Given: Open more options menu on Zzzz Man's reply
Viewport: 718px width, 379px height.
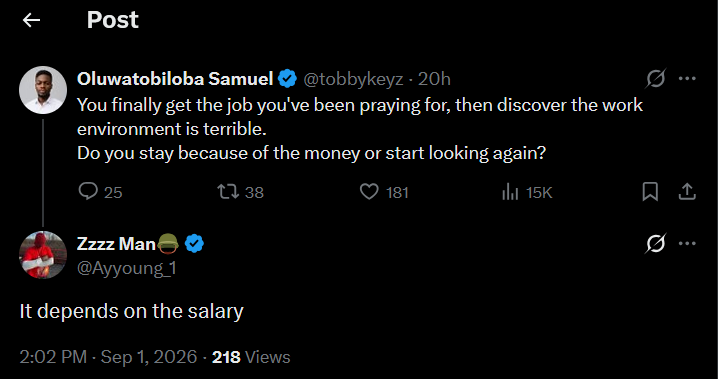Looking at the screenshot, I should pyautogui.click(x=687, y=244).
